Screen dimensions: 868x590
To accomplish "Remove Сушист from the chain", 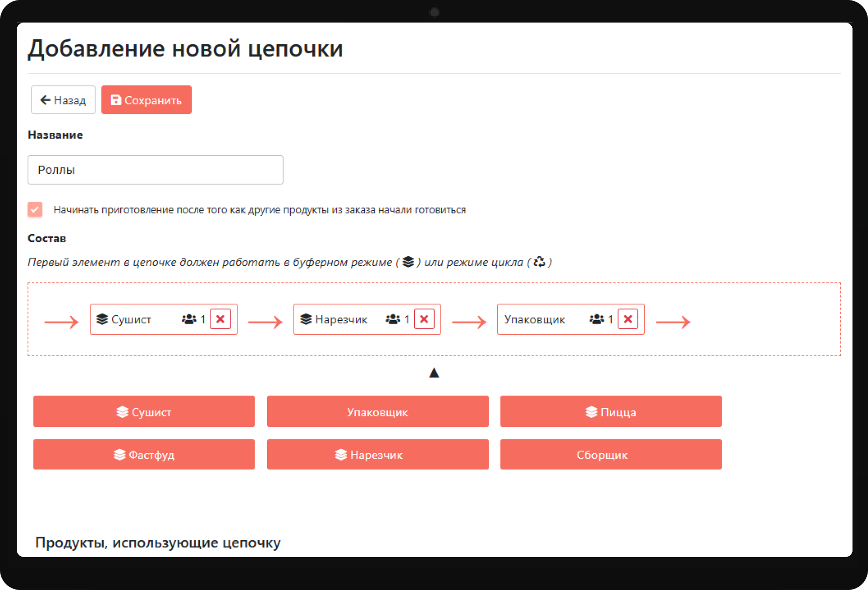I will (x=220, y=319).
